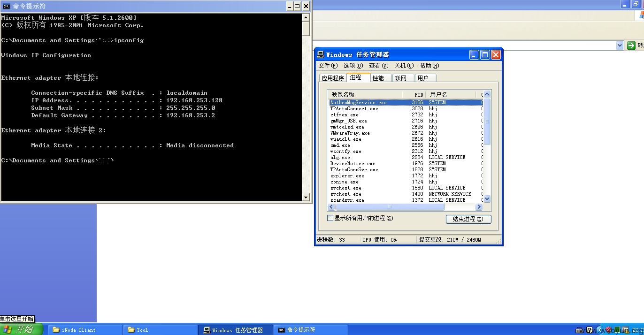Viewport: 644px width, 335px height.
Task: Switch to the 联网 tab
Action: pyautogui.click(x=403, y=78)
